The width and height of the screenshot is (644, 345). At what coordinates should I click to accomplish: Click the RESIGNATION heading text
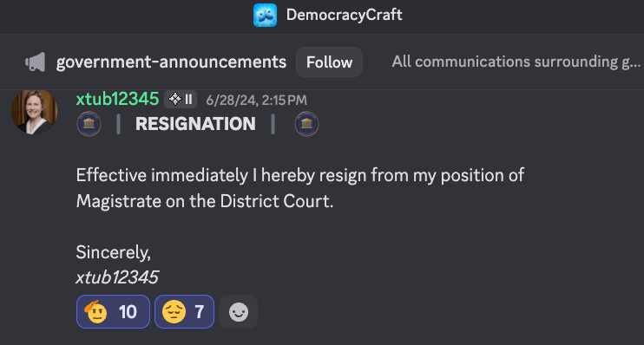[x=195, y=124]
